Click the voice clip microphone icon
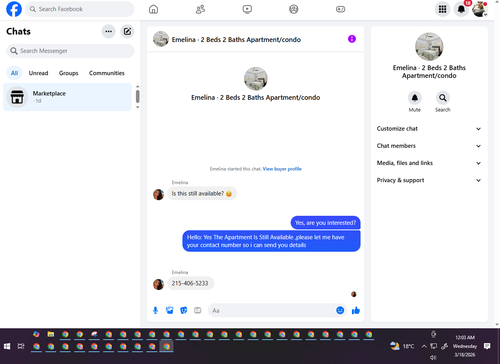The image size is (500, 364). click(x=155, y=311)
